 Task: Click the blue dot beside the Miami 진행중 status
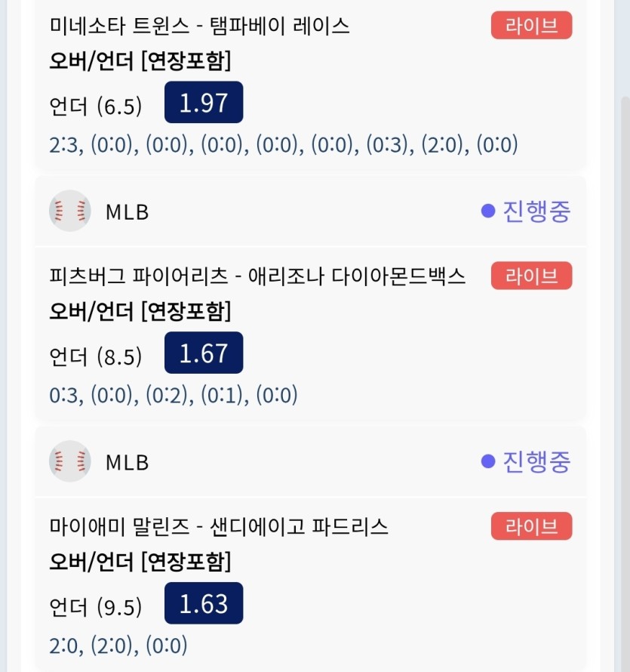point(488,461)
